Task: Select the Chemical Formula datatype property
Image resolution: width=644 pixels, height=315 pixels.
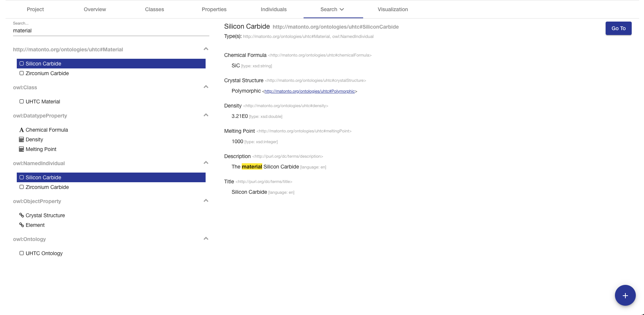Action: (x=111, y=130)
